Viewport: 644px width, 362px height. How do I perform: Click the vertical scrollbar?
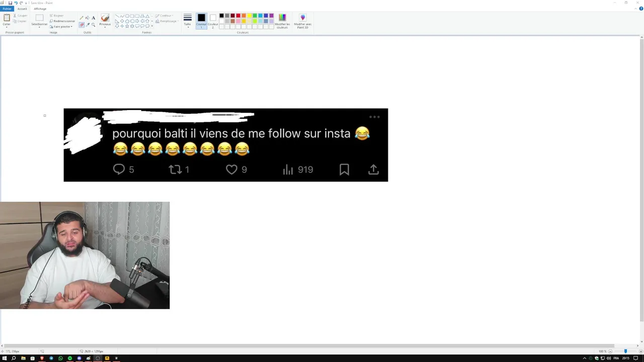click(x=641, y=179)
